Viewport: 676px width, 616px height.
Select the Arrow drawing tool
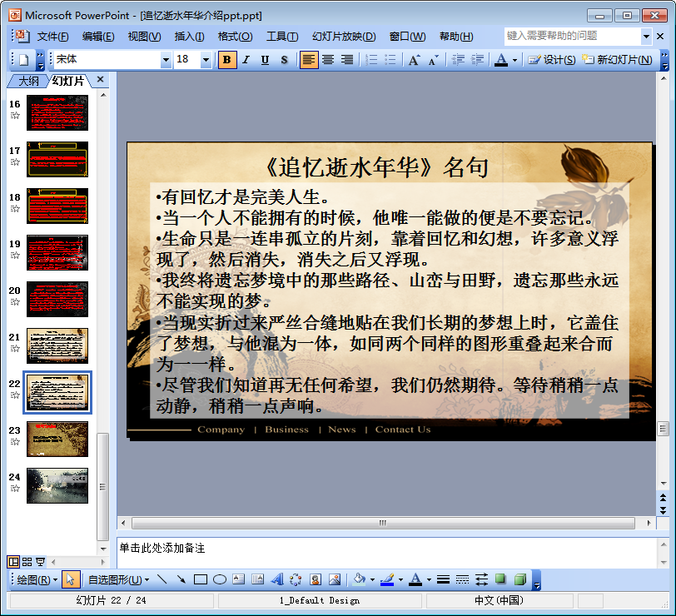click(181, 579)
